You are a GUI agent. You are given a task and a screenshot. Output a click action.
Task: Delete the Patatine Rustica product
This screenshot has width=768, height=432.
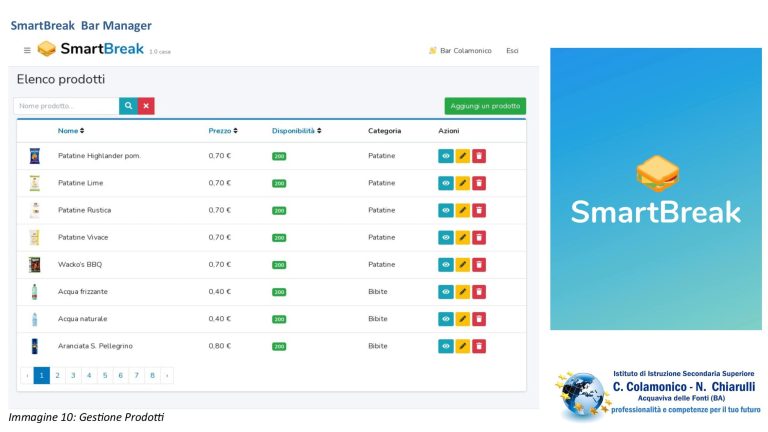tap(479, 211)
